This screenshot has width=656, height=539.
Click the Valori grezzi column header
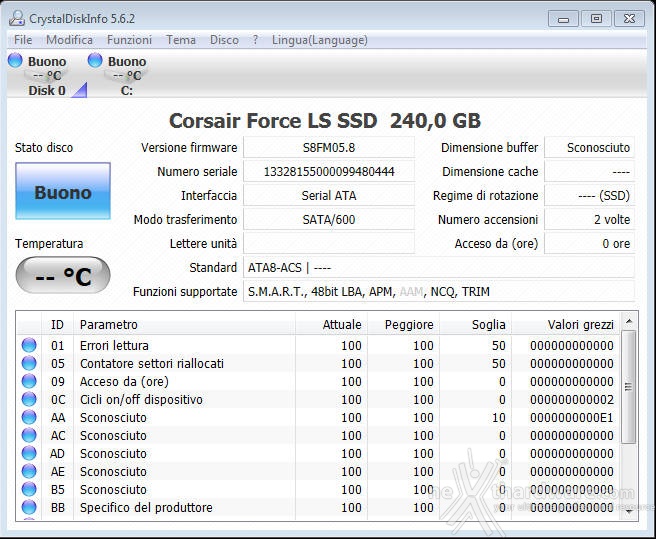(x=566, y=324)
